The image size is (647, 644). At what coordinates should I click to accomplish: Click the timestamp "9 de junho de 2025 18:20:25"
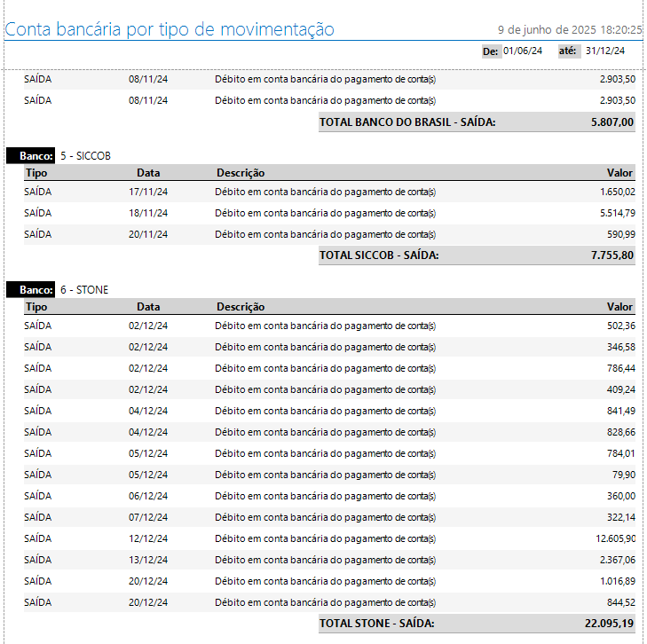[x=570, y=29]
